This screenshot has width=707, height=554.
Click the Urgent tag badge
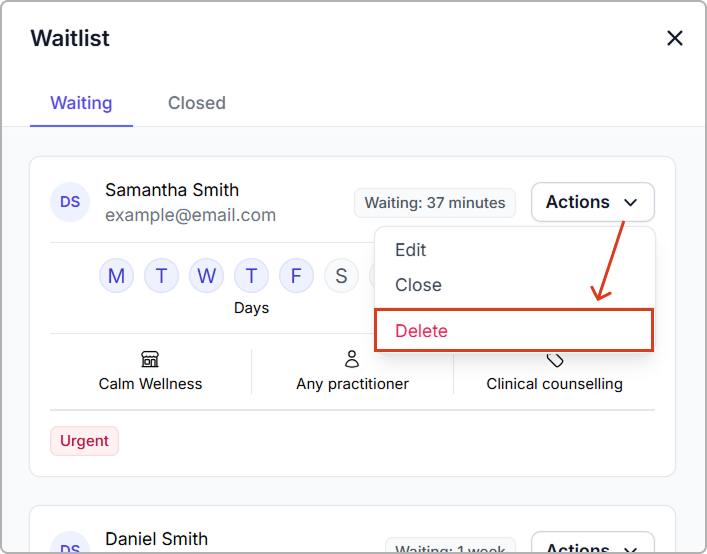[84, 441]
